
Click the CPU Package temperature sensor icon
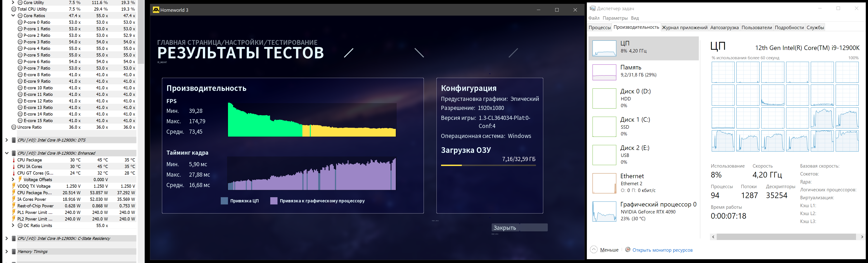point(14,160)
